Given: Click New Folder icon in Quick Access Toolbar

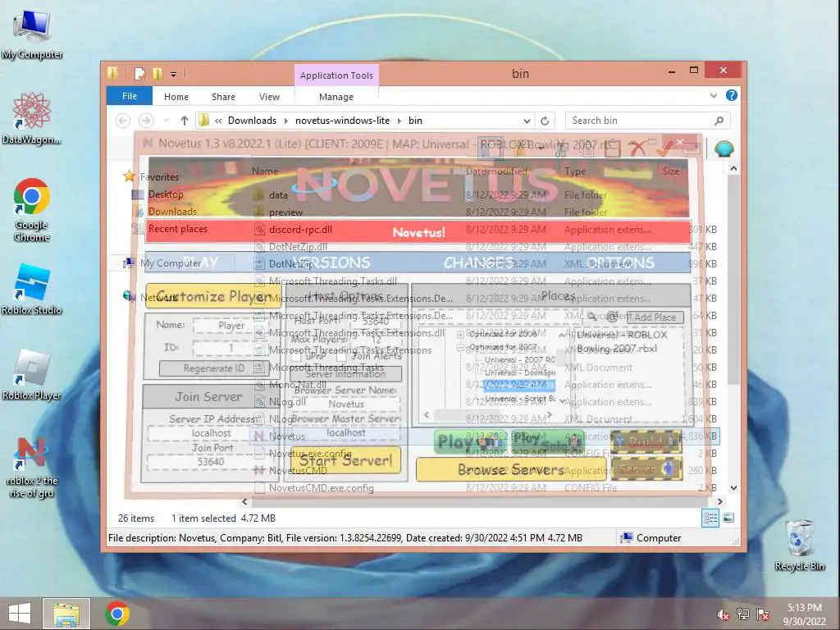Looking at the screenshot, I should tap(157, 73).
